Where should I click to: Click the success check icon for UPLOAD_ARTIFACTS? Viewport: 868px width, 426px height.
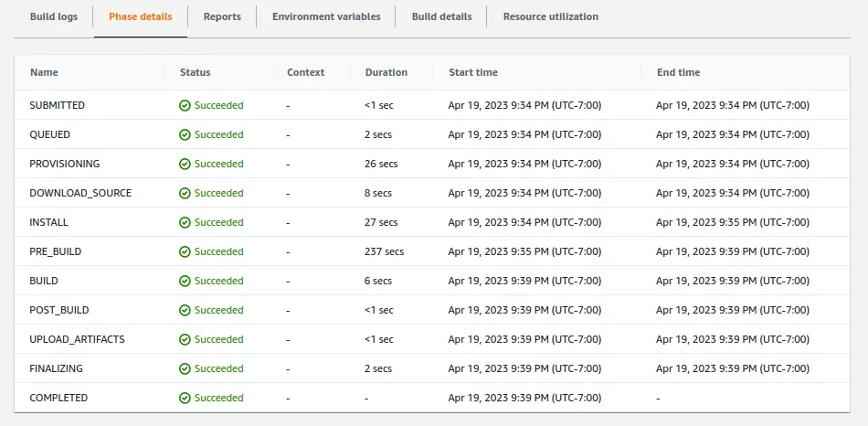(x=185, y=339)
